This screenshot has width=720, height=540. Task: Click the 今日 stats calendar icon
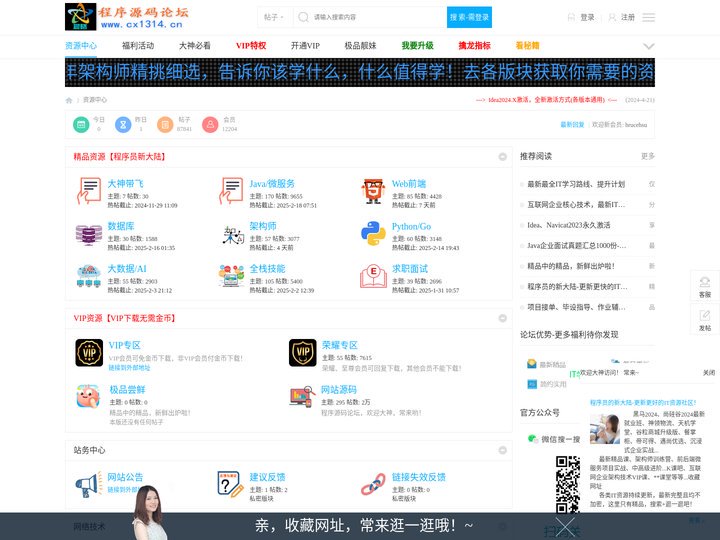81,124
